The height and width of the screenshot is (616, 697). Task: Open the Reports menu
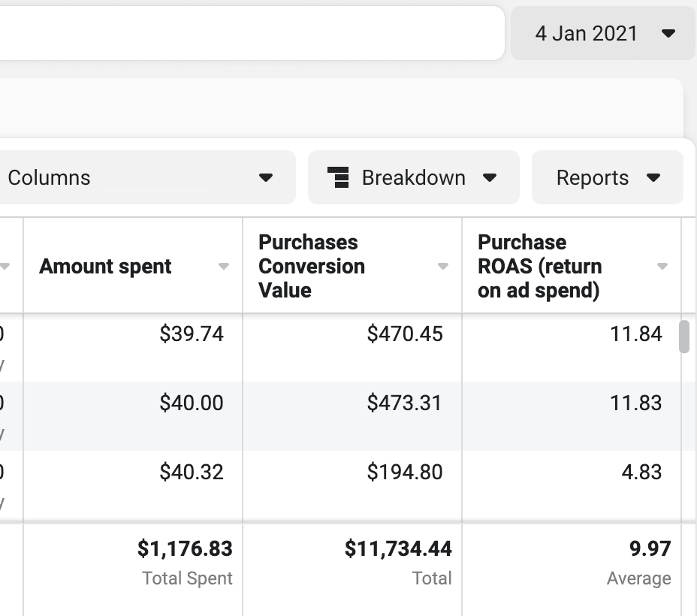607,178
